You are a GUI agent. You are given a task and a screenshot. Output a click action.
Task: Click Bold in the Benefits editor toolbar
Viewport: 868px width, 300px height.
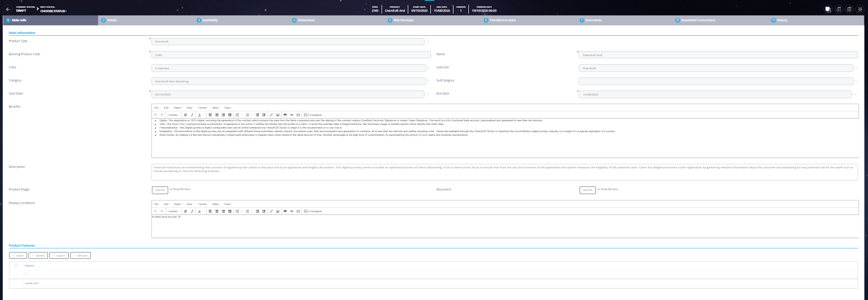[185, 115]
